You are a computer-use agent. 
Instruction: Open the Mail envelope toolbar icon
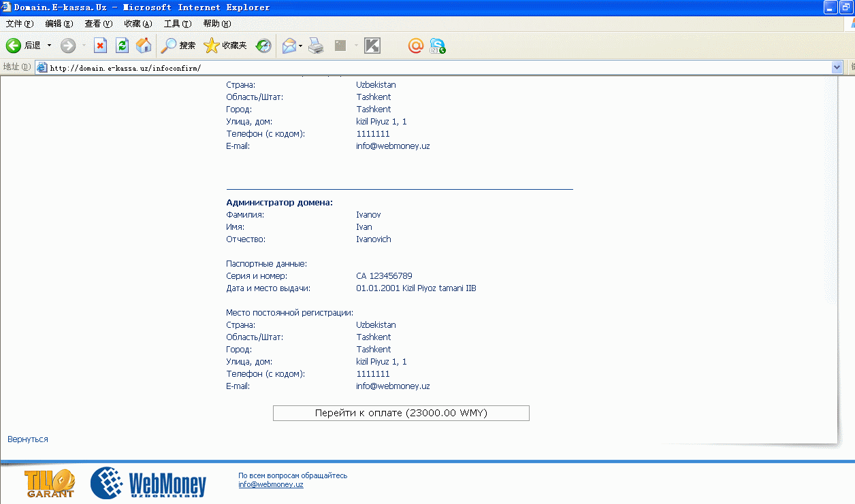point(289,46)
